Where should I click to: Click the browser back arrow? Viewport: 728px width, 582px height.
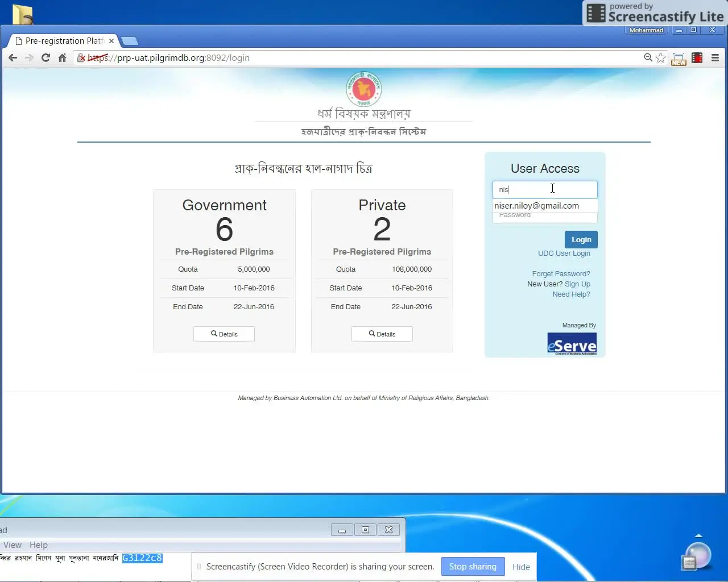coord(13,57)
